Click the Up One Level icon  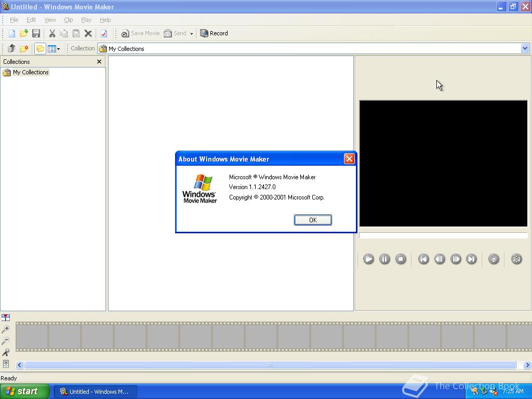click(x=11, y=48)
